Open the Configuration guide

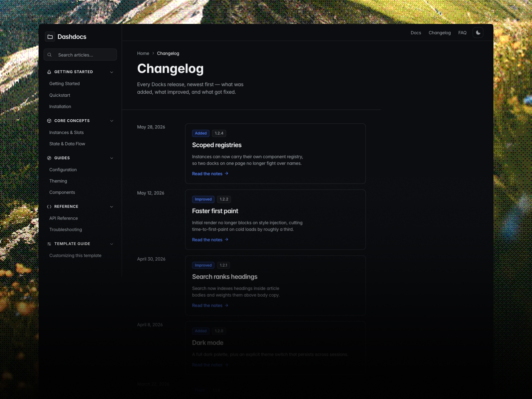[x=63, y=170]
